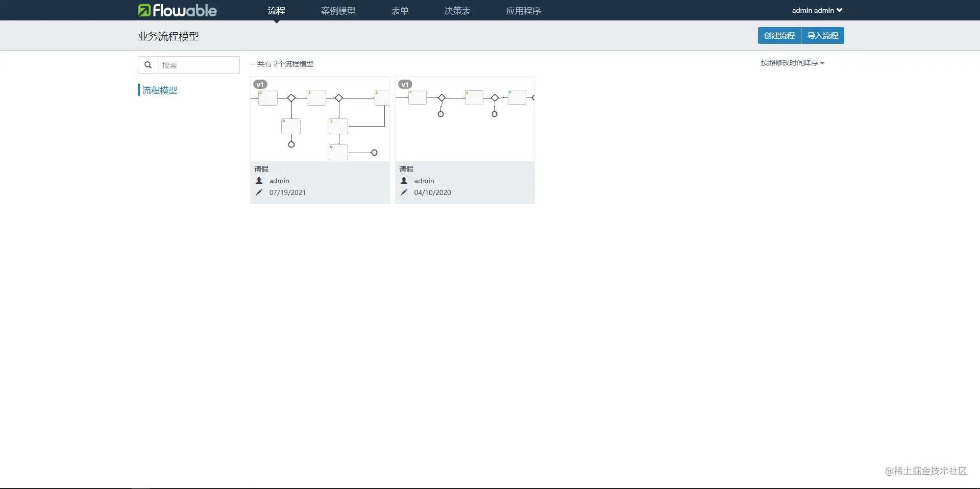Image resolution: width=980 pixels, height=489 pixels.
Task: Open the 请假 model thumbnail dated 07/19/2021
Action: tap(320, 119)
